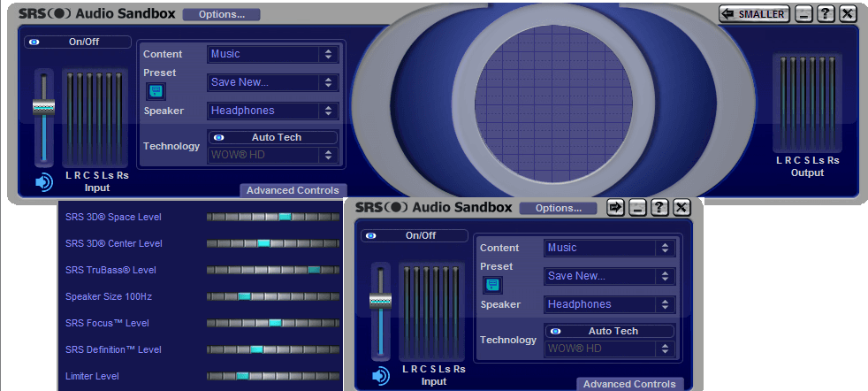Click the Limiter Level slider
Screen dimensions: 868x391
[x=273, y=376]
